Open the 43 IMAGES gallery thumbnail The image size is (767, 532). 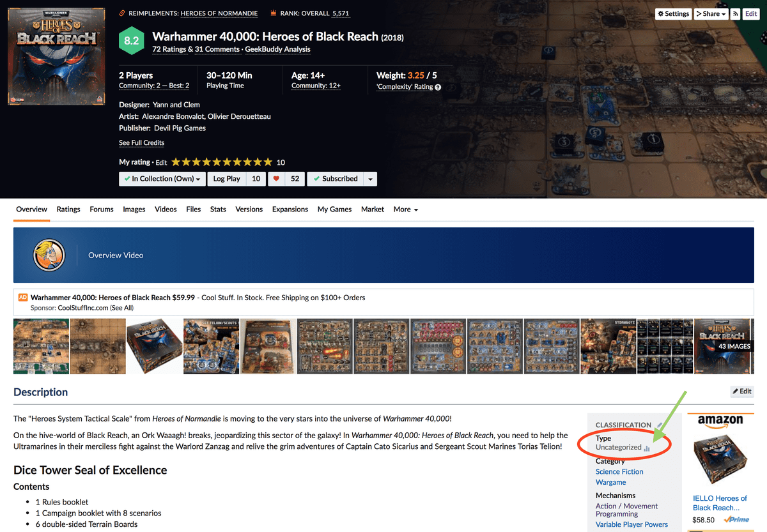pos(722,346)
